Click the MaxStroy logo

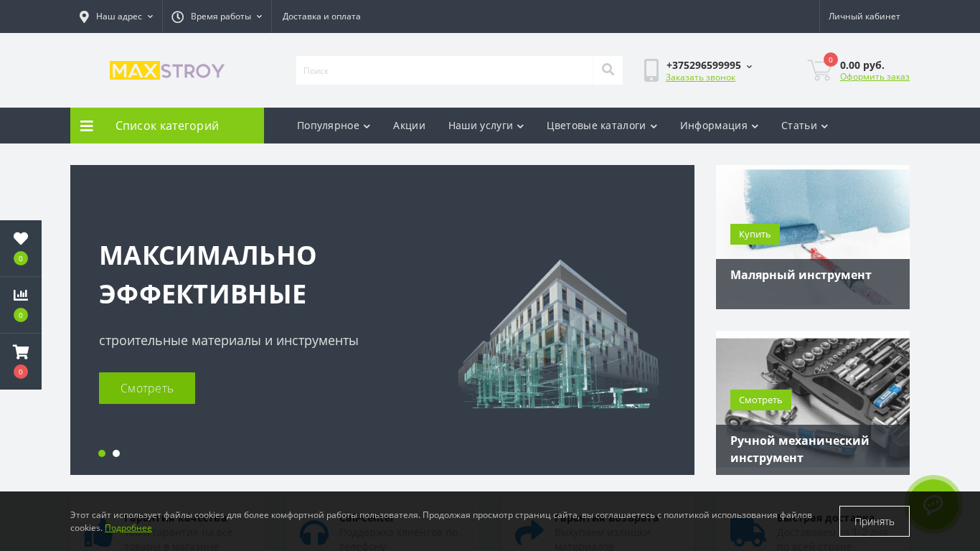(x=167, y=70)
